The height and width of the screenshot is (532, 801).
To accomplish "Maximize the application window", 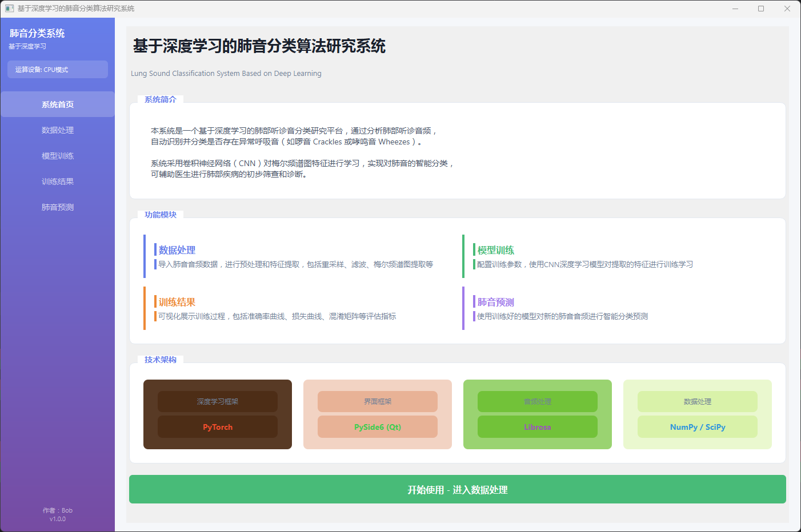I will coord(761,9).
